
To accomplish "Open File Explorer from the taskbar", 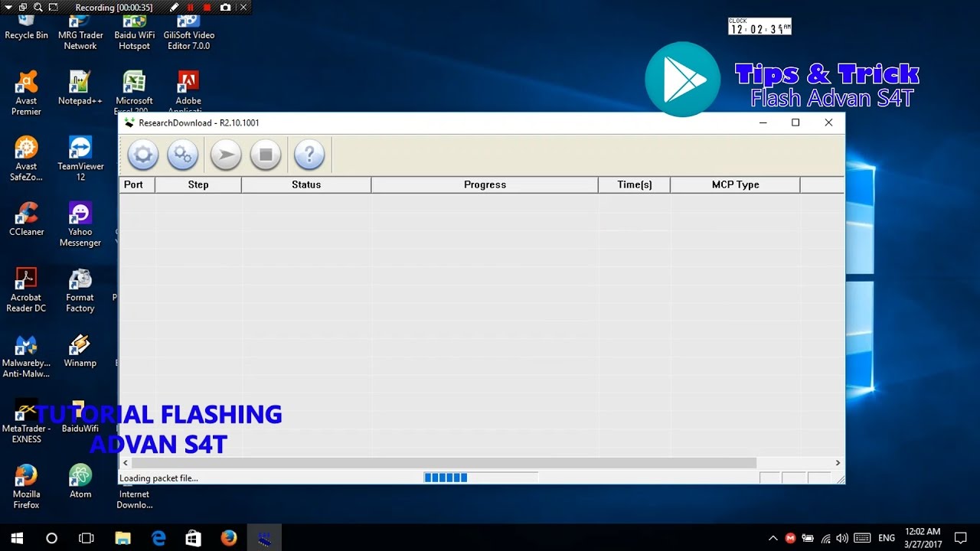I will tap(123, 538).
